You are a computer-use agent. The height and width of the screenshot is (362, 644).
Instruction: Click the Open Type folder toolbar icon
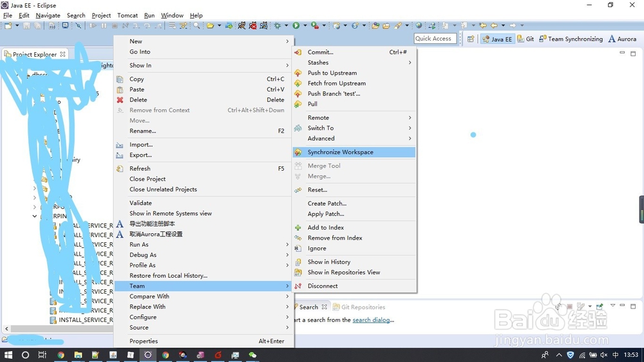tap(375, 26)
